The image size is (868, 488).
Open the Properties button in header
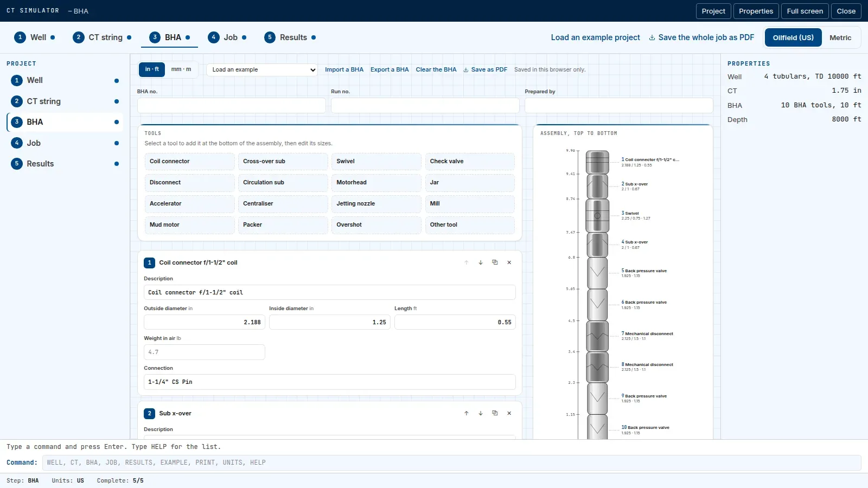tap(756, 11)
